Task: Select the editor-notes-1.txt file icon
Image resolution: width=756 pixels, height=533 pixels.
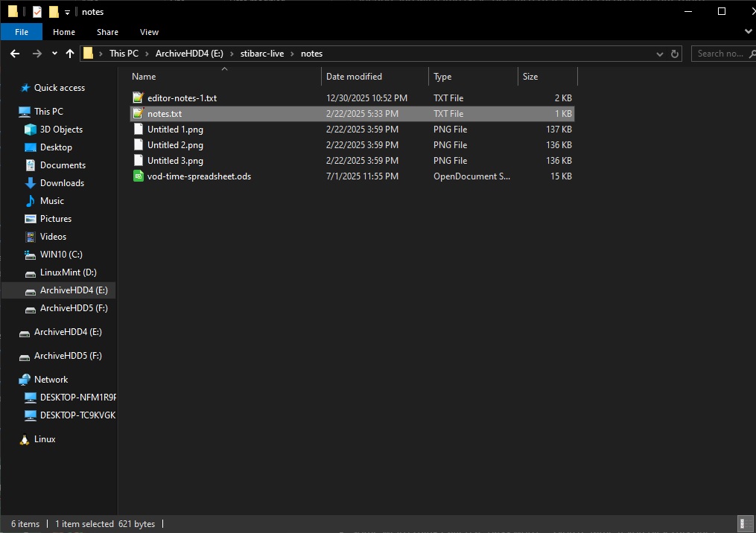Action: tap(138, 98)
